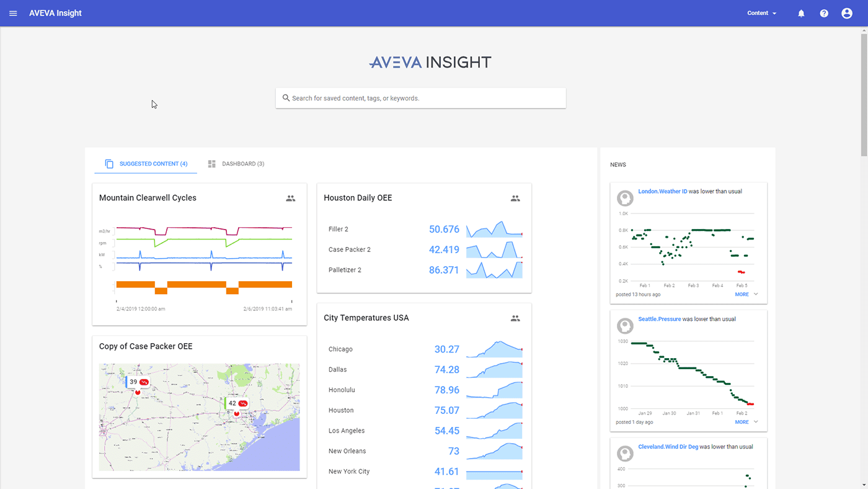Click Copy of Case Packer OEE title
This screenshot has height=489, width=868.
(146, 346)
